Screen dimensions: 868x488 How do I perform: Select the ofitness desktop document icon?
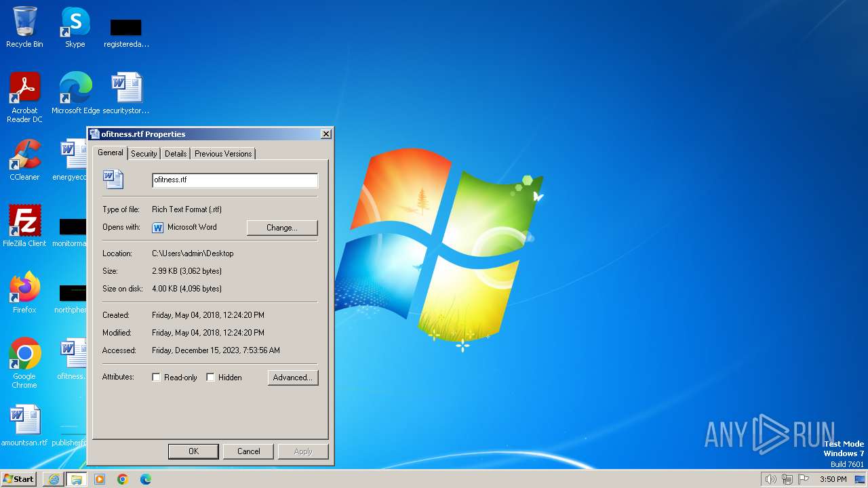tap(72, 359)
